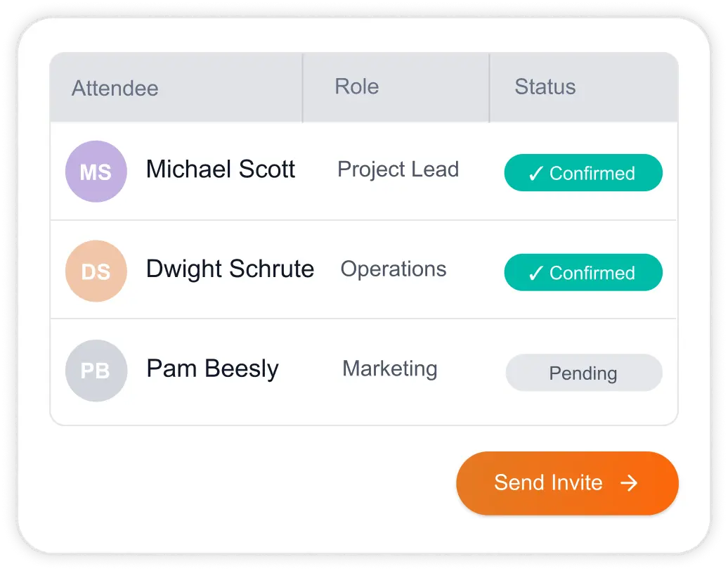Select Dwight Schrute's DS avatar
Viewport: 728px width, 571px height.
(x=96, y=271)
